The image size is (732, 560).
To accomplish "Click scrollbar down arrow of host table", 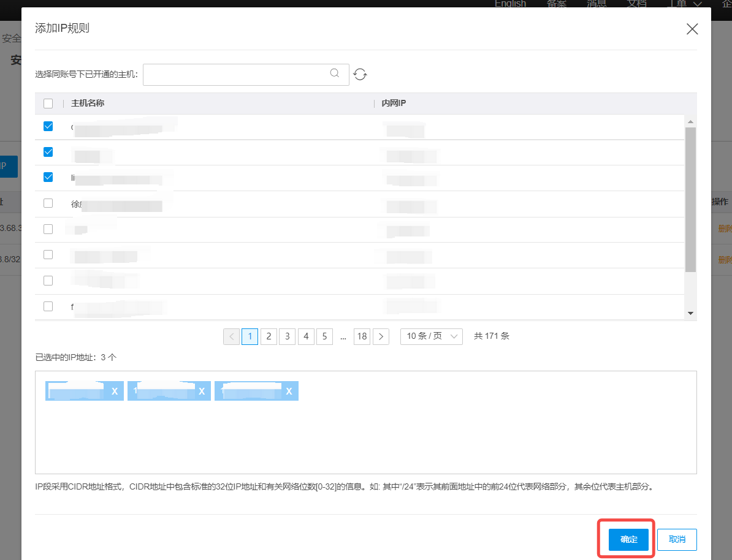I will pyautogui.click(x=690, y=314).
